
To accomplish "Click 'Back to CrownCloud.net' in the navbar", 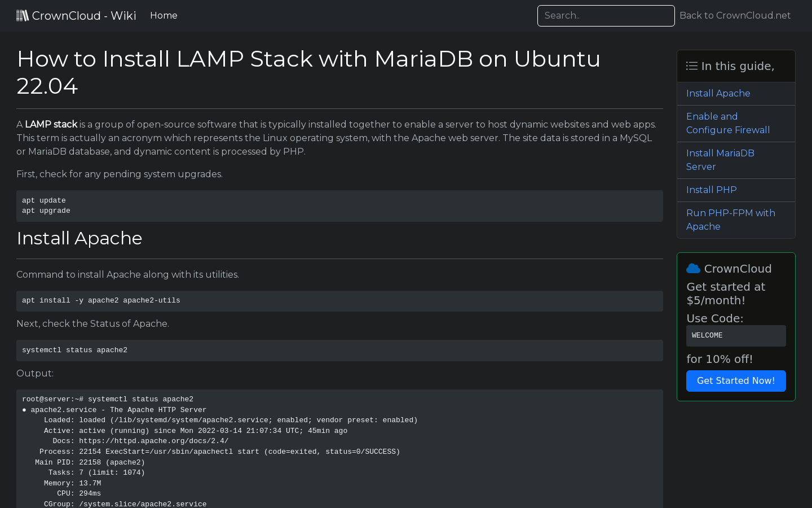I will click(x=735, y=15).
